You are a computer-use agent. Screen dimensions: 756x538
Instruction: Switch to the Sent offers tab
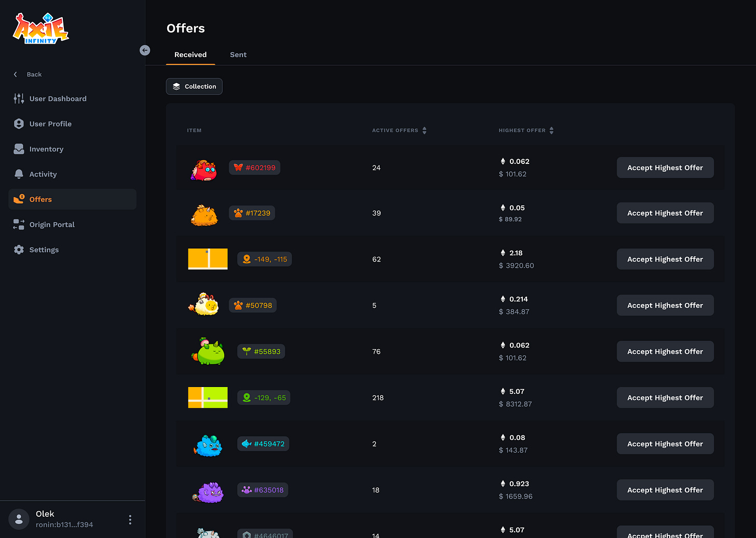(238, 54)
